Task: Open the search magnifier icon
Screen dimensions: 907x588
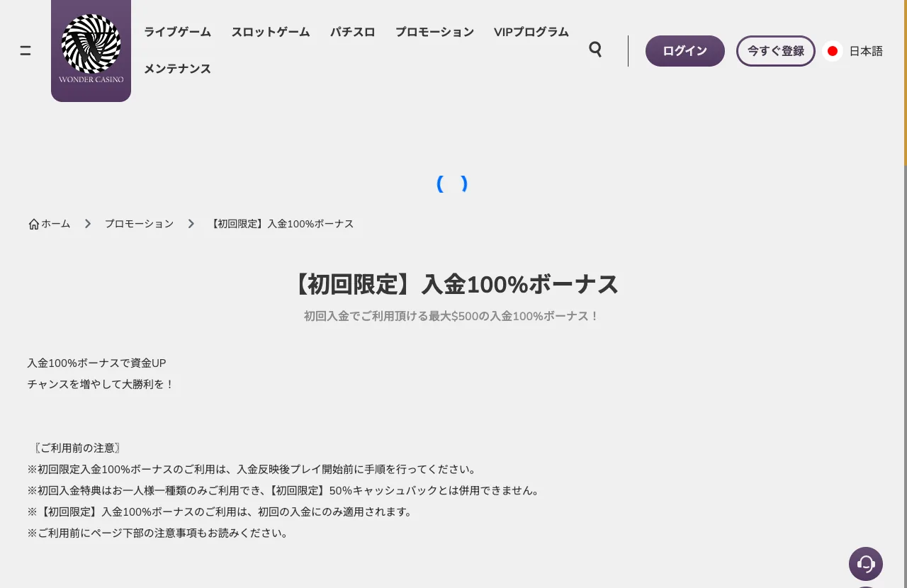Action: click(595, 49)
